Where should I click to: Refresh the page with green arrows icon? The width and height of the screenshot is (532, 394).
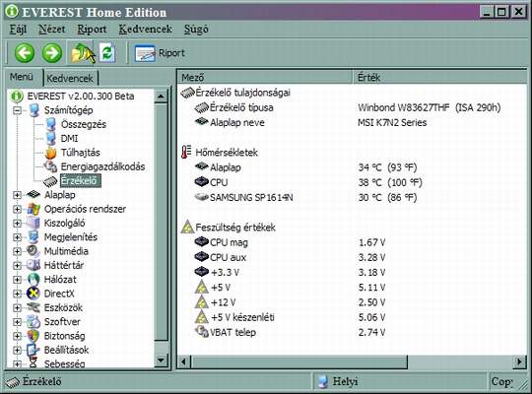[107, 53]
